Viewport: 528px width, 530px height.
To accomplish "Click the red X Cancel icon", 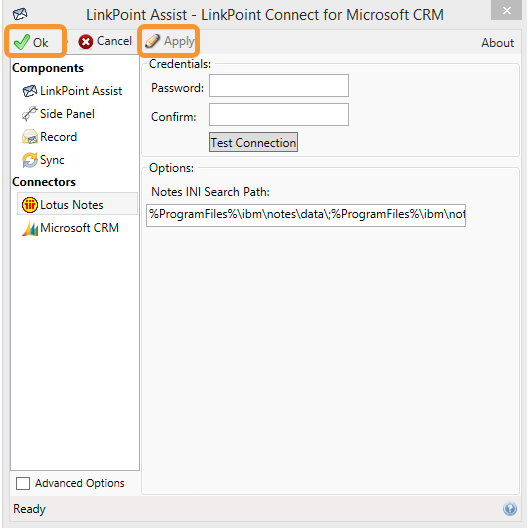I will [86, 42].
